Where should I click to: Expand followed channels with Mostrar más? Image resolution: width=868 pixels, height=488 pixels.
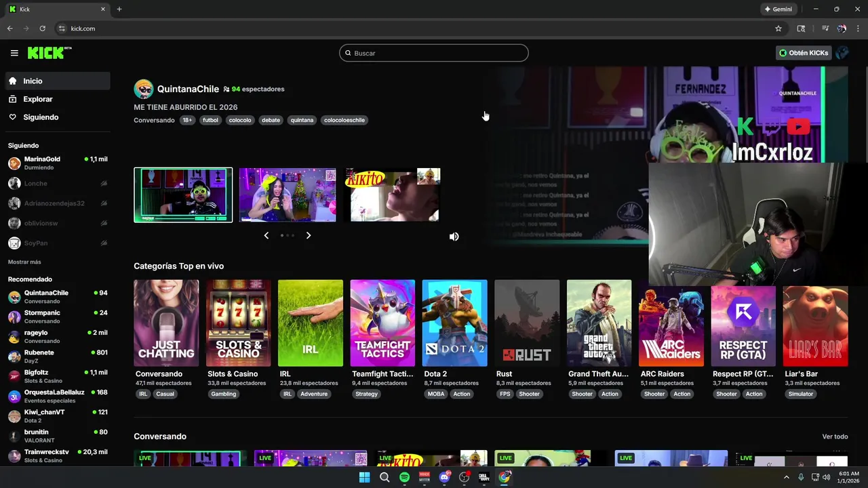[24, 262]
